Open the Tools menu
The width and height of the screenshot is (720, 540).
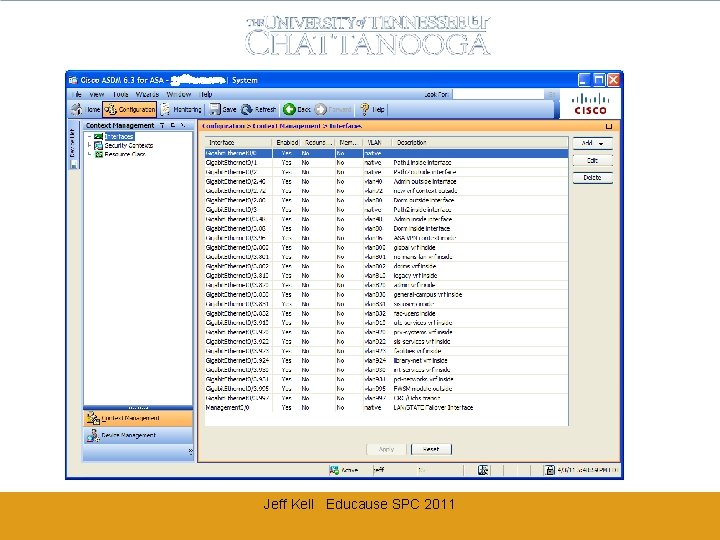click(x=120, y=95)
